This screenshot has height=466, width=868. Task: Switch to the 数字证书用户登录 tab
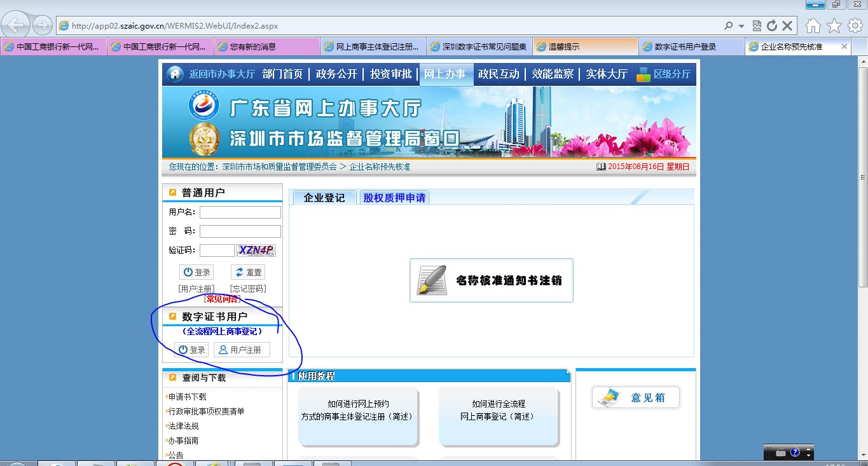692,46
